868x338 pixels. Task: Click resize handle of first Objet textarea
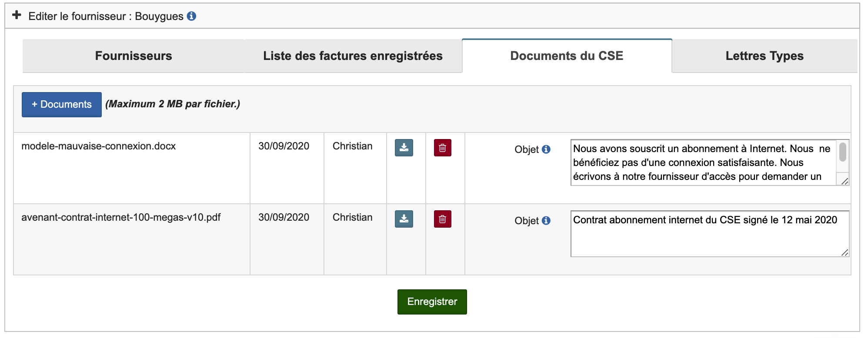845,182
